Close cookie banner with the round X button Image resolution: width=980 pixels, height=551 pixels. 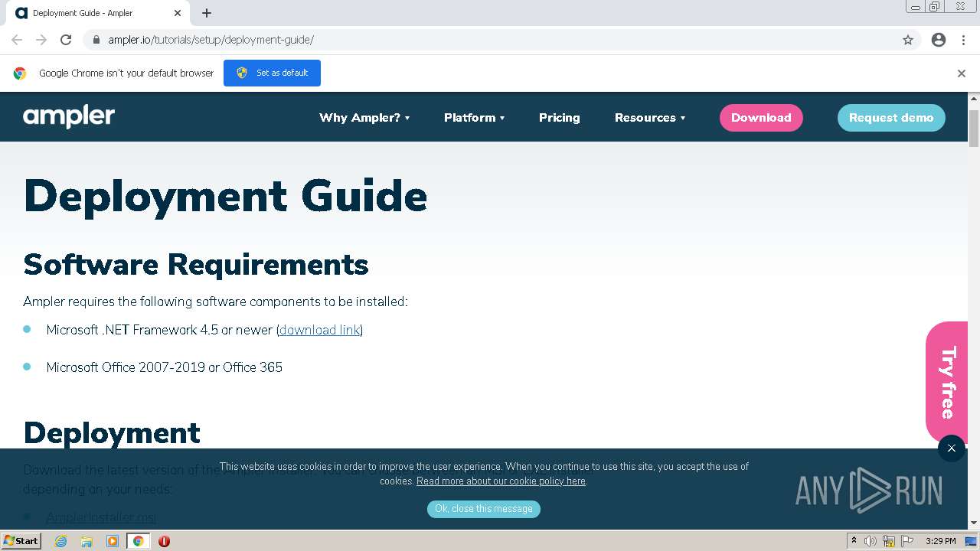(x=952, y=448)
